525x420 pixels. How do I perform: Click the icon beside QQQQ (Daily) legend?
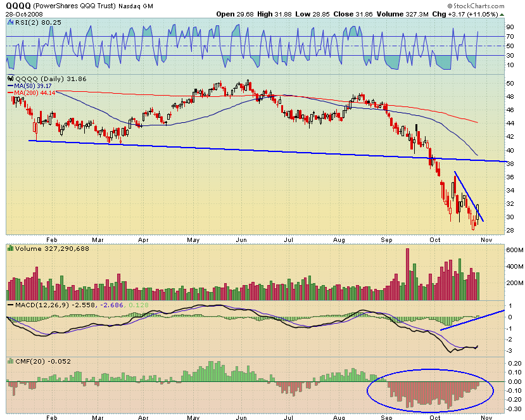pyautogui.click(x=10, y=79)
